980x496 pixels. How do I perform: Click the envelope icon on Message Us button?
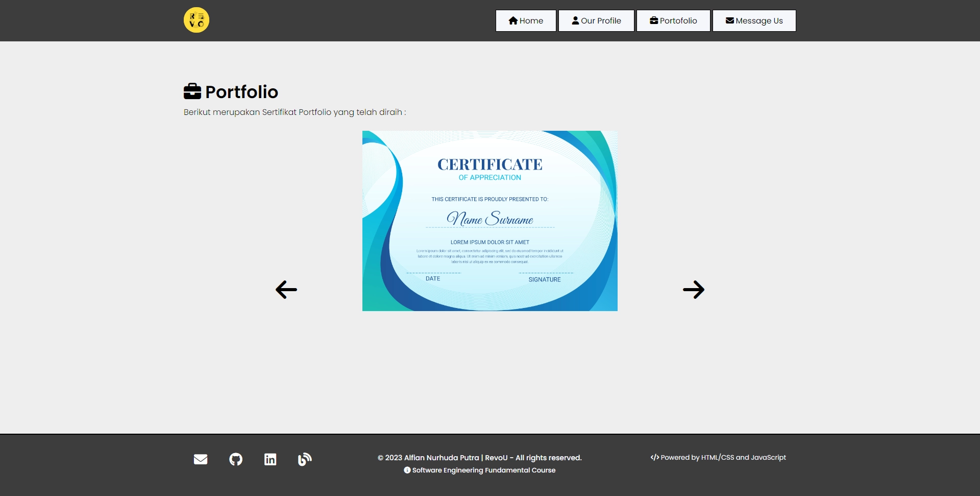tap(730, 20)
